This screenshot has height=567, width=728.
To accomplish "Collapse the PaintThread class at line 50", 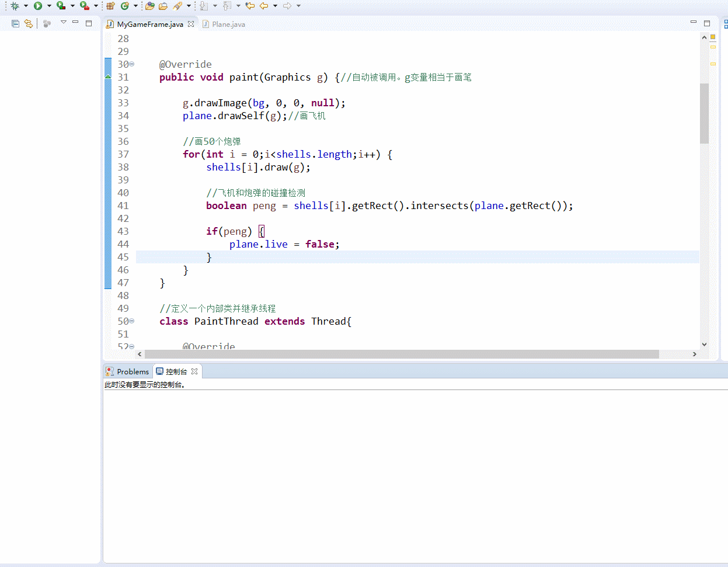I will (132, 321).
